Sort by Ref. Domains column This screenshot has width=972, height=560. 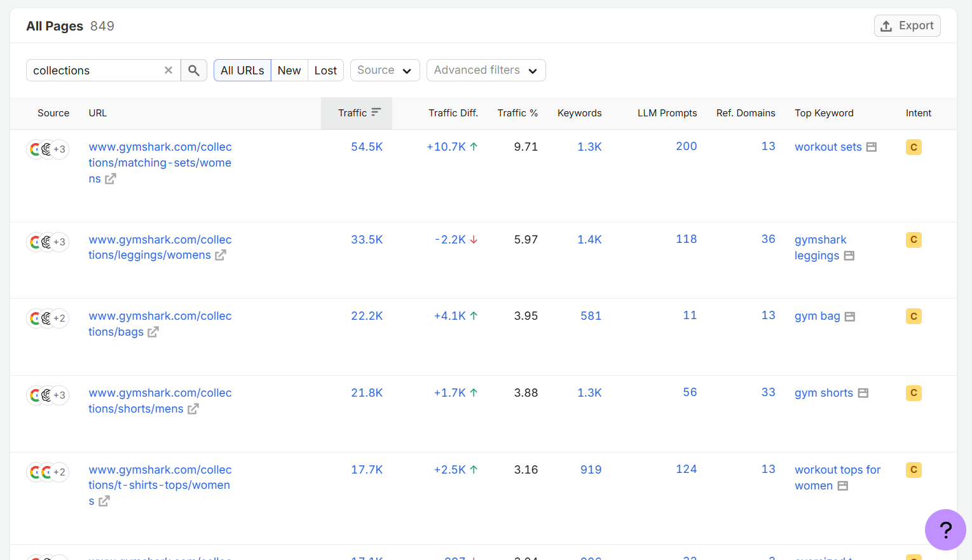[x=746, y=113]
